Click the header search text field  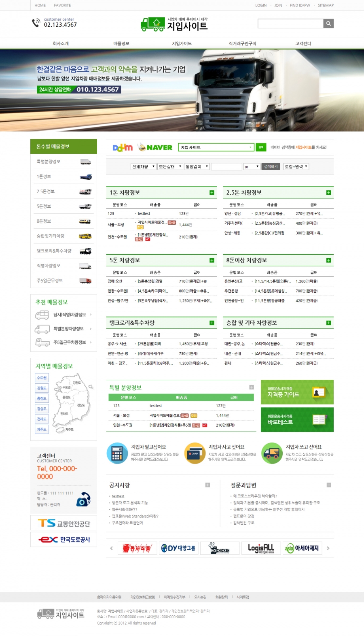pyautogui.click(x=290, y=23)
